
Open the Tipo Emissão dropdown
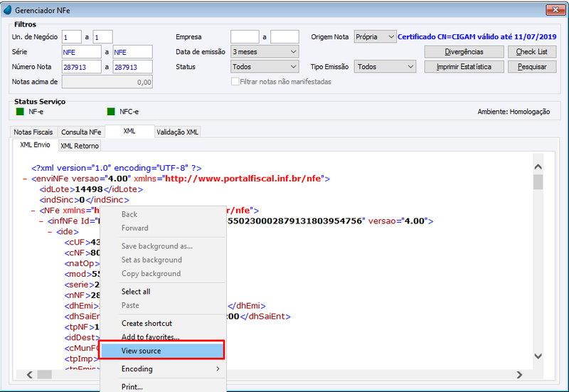[x=385, y=67]
